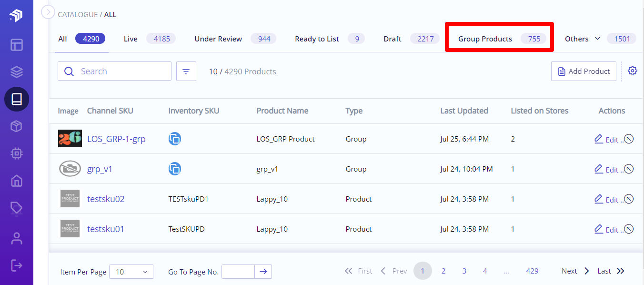The width and height of the screenshot is (644, 285).
Task: Focus the Search input field
Action: point(114,71)
